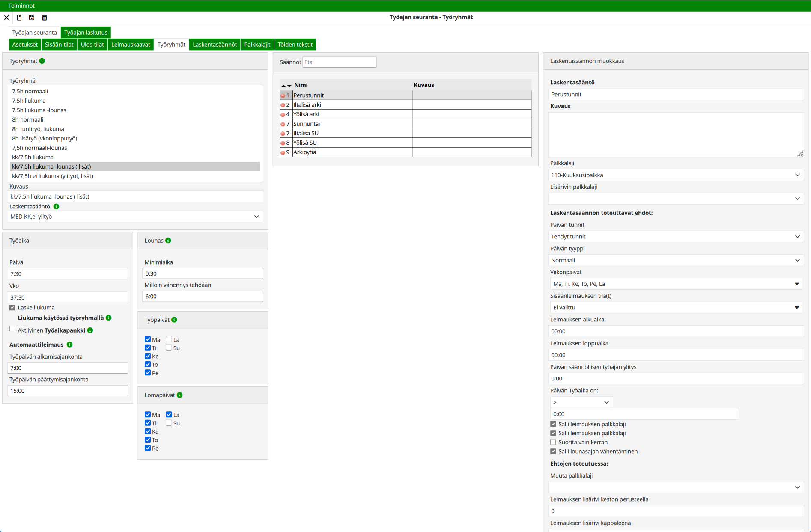811x532 pixels.
Task: Click the save disk icon
Action: [32, 18]
